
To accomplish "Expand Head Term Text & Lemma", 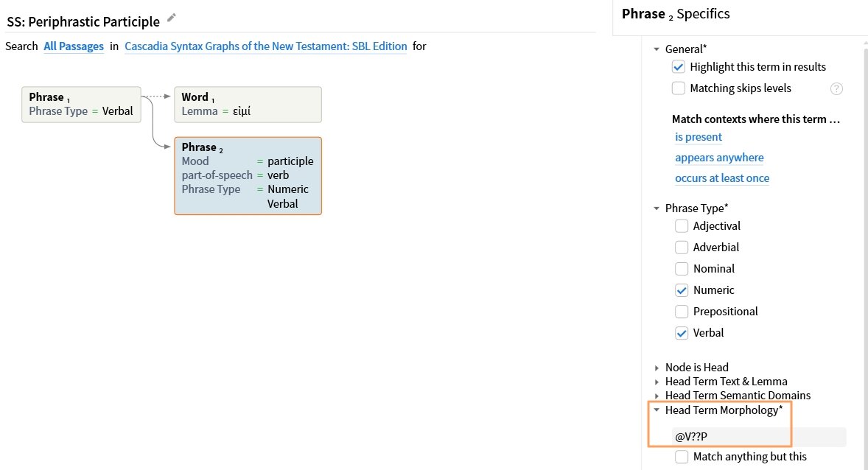I will [x=657, y=382].
